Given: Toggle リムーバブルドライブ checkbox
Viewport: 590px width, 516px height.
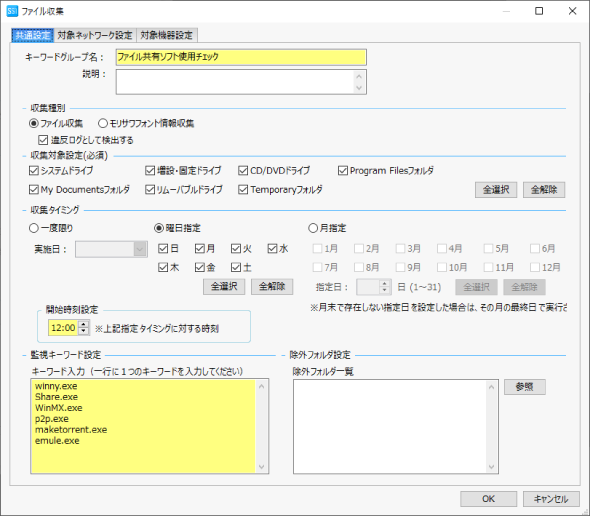Looking at the screenshot, I should [x=150, y=190].
